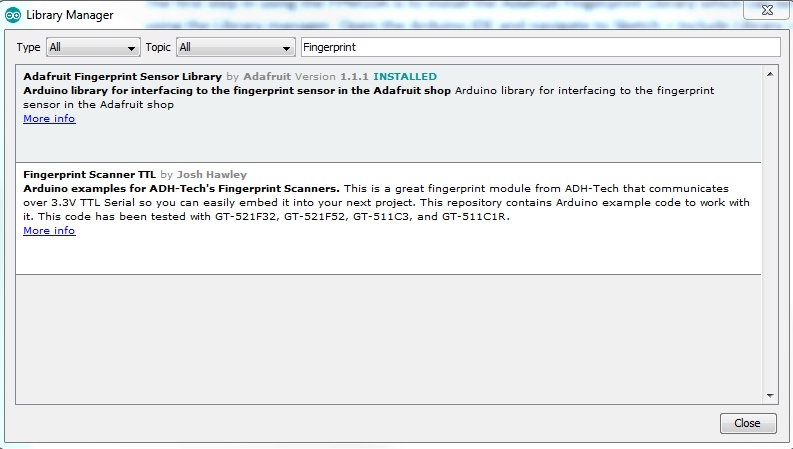Screen dimensions: 793x449
Task: Click the scrollbar up arrow
Action: pyautogui.click(x=770, y=74)
